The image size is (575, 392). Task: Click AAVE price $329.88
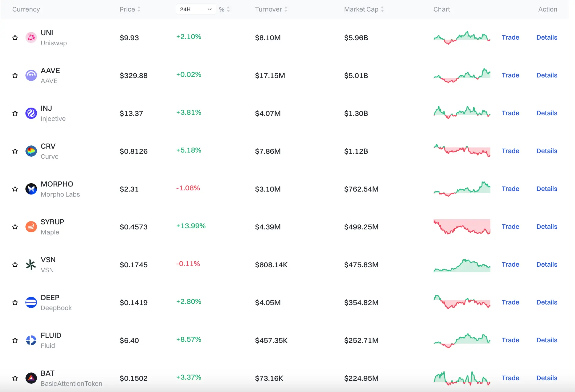(x=134, y=76)
